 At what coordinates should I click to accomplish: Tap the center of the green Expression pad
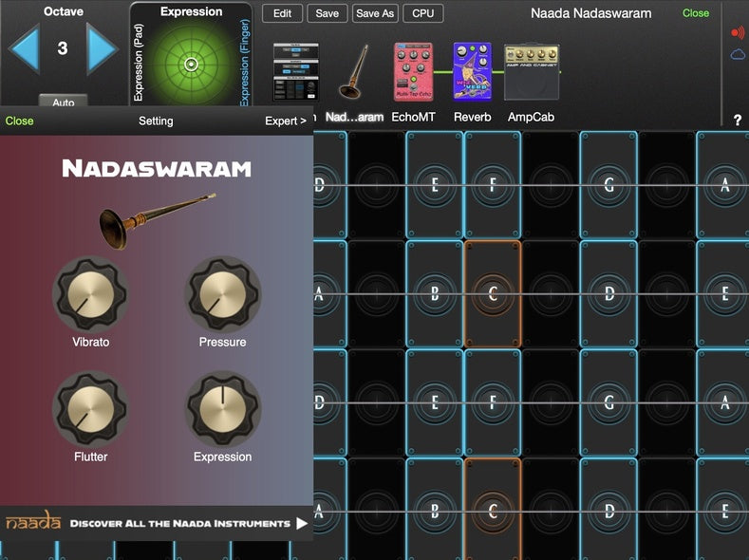pos(191,64)
